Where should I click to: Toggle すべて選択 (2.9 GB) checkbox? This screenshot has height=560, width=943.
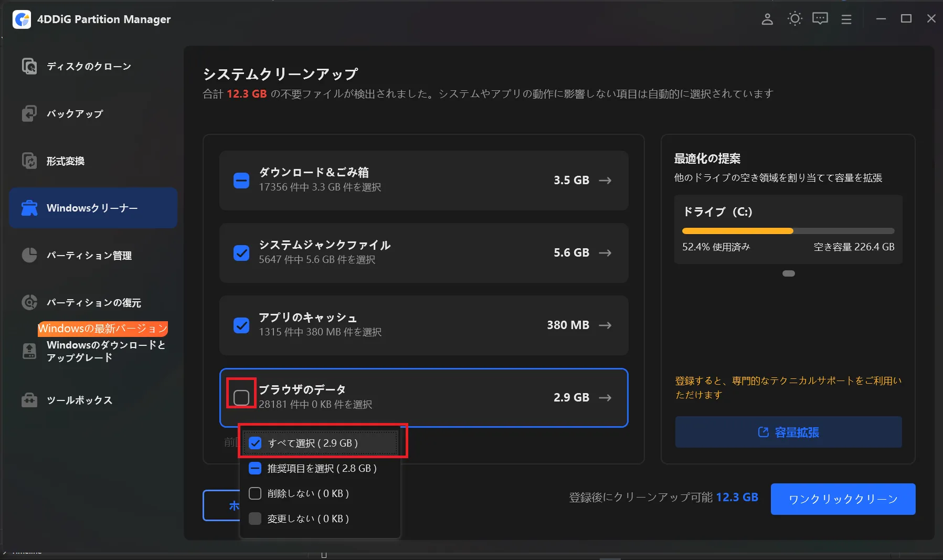[x=255, y=443]
